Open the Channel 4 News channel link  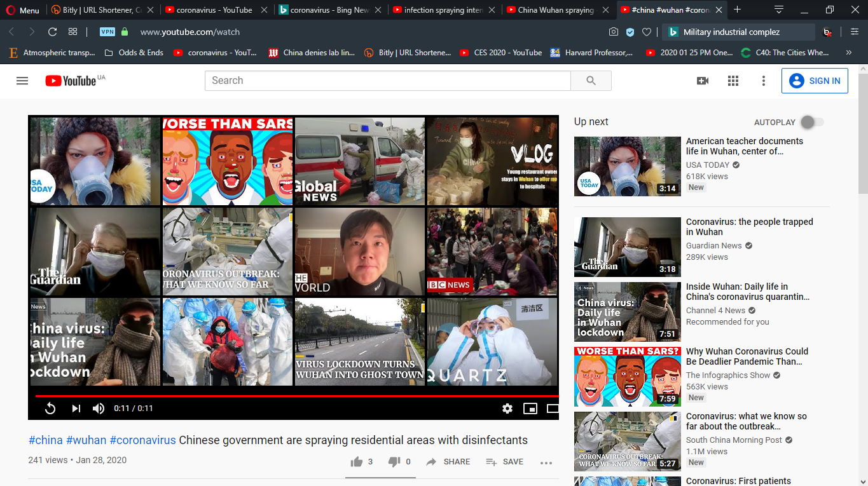715,311
